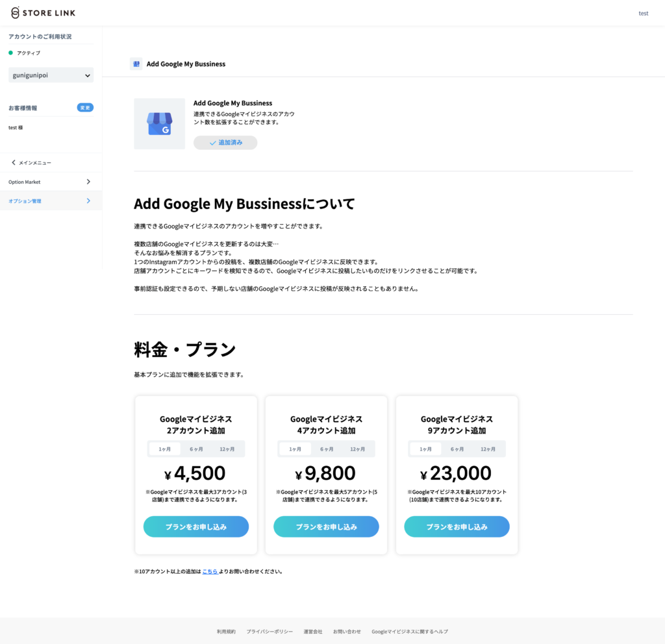Open 利用規約 in the footer
This screenshot has width=665, height=644.
226,631
